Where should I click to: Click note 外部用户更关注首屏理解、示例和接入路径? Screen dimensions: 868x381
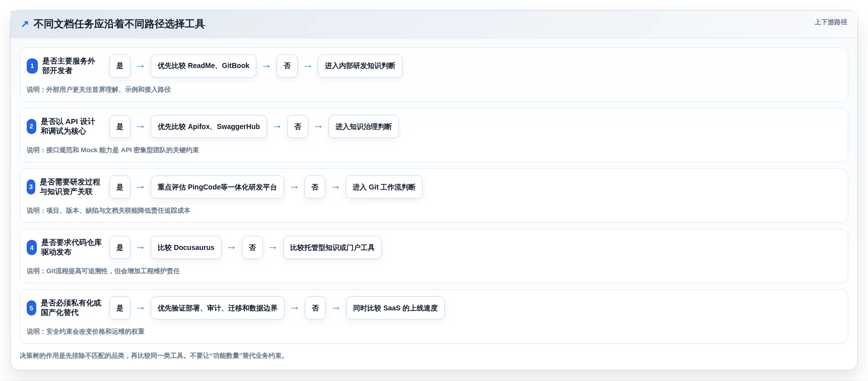(99, 90)
